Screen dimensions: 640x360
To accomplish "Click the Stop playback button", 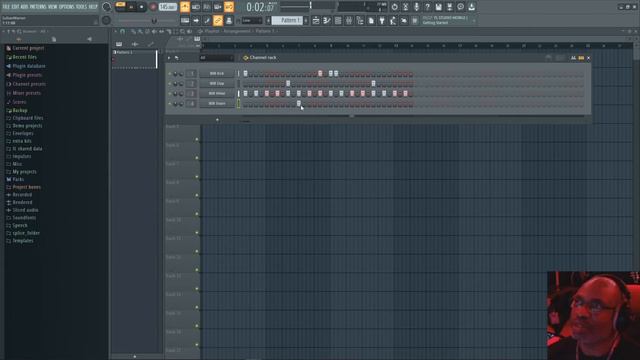I will pos(142,7).
